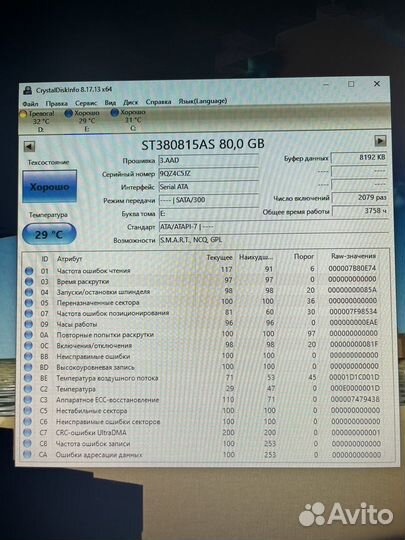The image size is (405, 540).
Task: Select the Неисправимые ошибки attribute name
Action: (93, 356)
